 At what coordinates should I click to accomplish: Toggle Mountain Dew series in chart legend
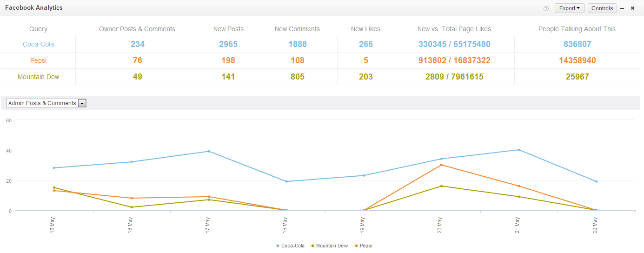click(x=330, y=246)
